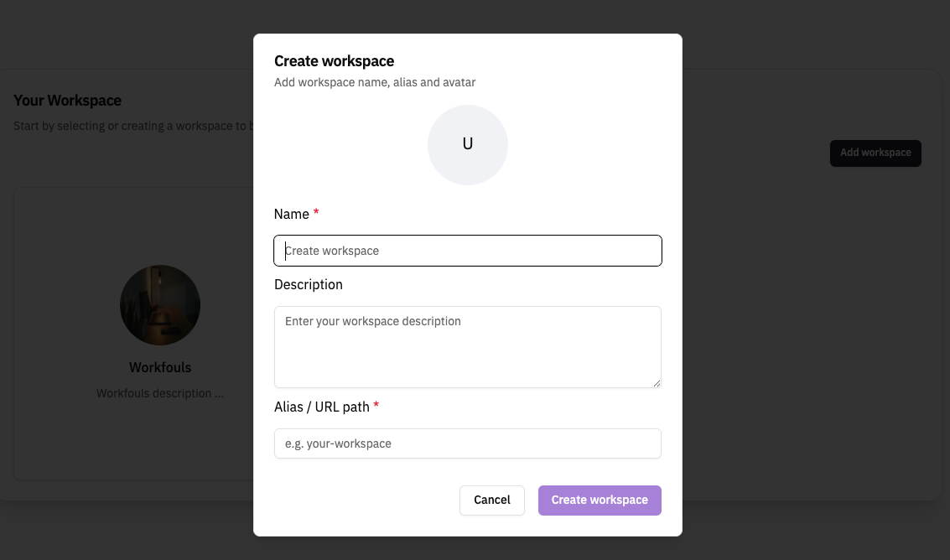
Task: Click the "Name" field label
Action: (292, 214)
